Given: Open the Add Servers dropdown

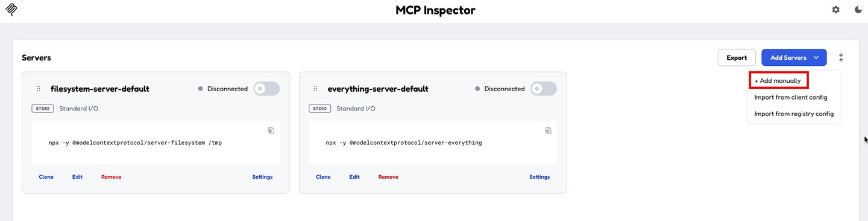Looking at the screenshot, I should 794,57.
